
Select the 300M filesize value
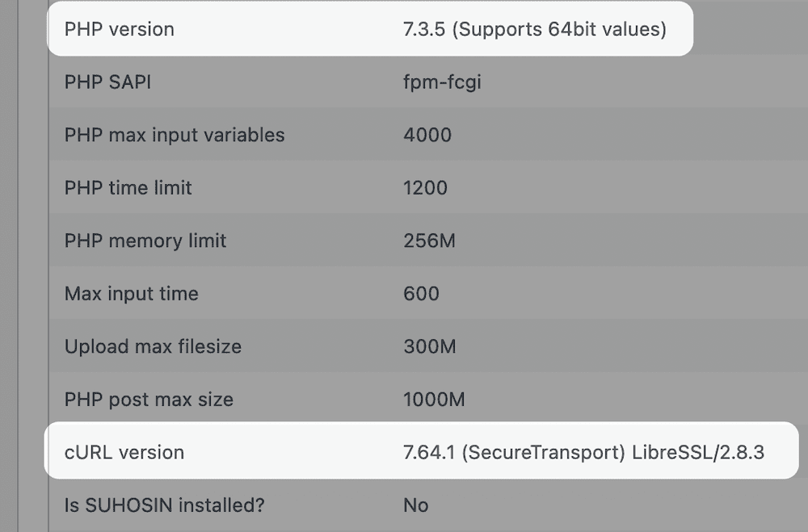pyautogui.click(x=430, y=346)
